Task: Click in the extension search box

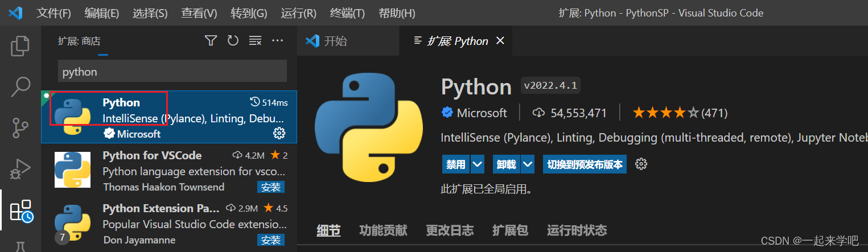Action: tap(172, 72)
